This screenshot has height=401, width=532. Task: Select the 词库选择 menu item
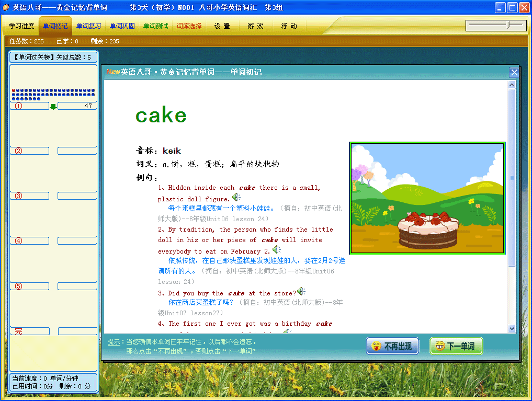tap(189, 26)
